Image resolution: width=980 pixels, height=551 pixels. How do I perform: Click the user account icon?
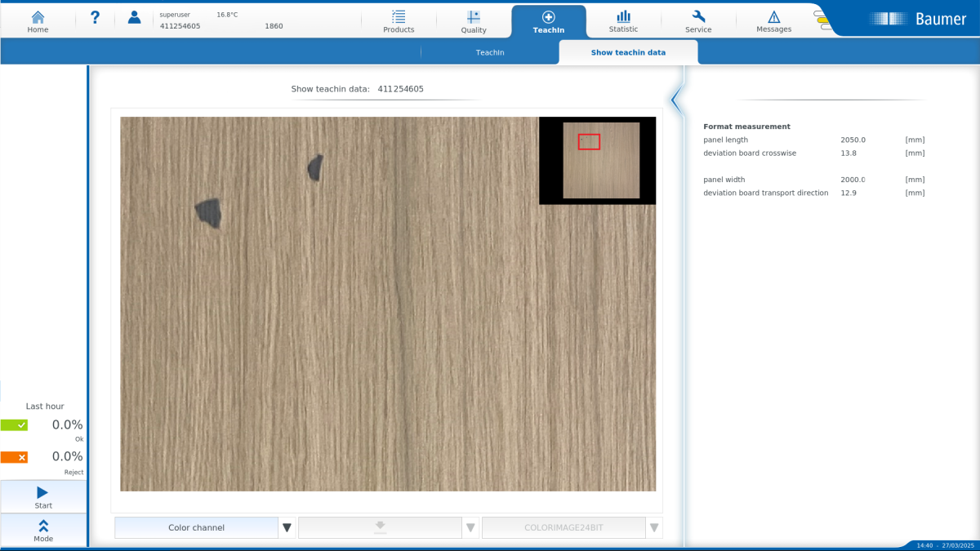tap(135, 18)
